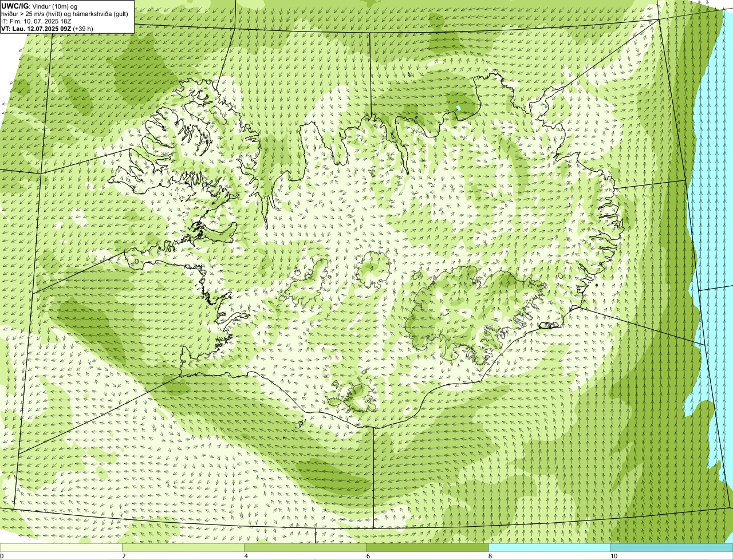Click the medium green 4–6 legend swatch
This screenshot has width=733, height=560.
tap(305, 547)
